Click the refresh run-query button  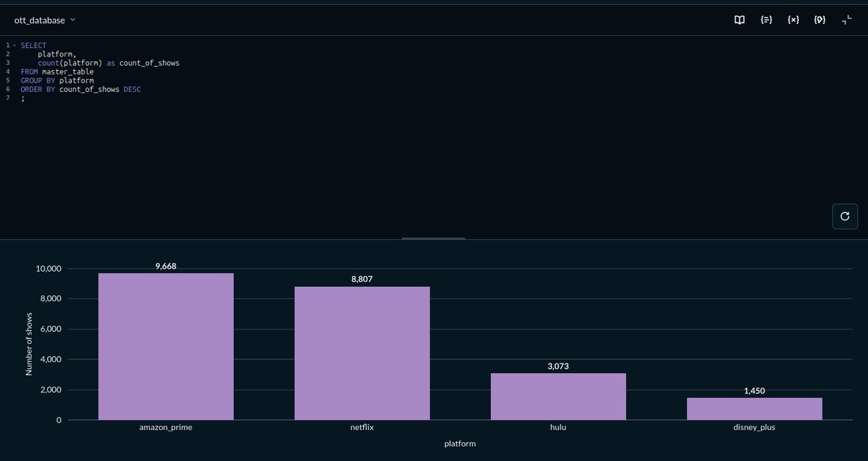coord(845,216)
